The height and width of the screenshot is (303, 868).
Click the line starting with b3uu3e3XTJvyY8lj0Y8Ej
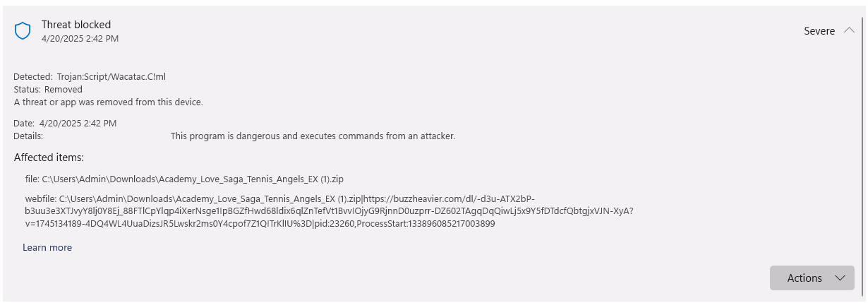329,211
